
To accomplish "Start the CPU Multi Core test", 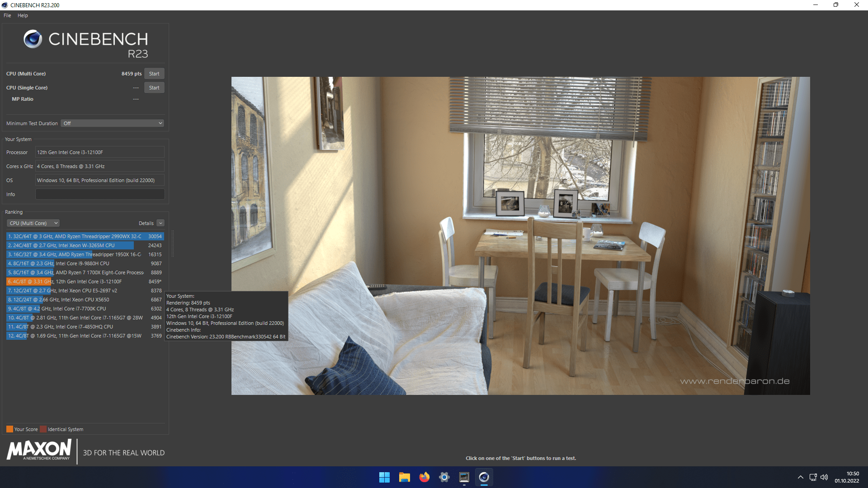I will pyautogui.click(x=154, y=74).
